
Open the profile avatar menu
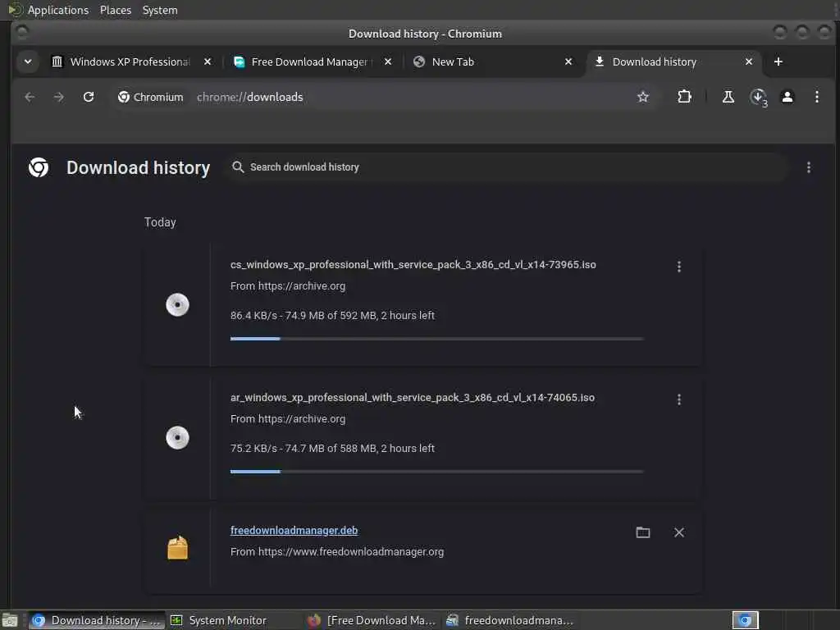787,97
